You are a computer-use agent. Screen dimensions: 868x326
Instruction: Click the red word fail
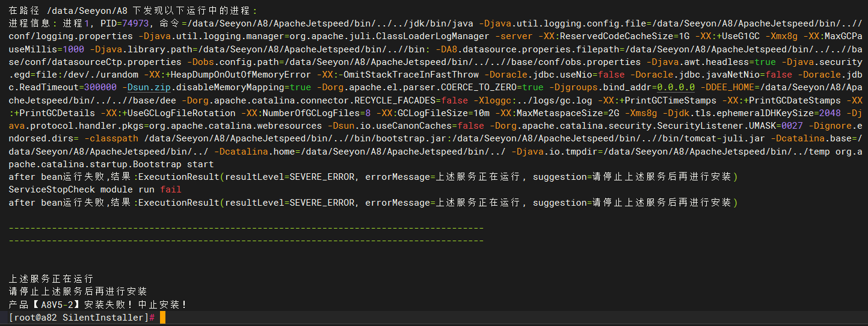click(x=171, y=189)
